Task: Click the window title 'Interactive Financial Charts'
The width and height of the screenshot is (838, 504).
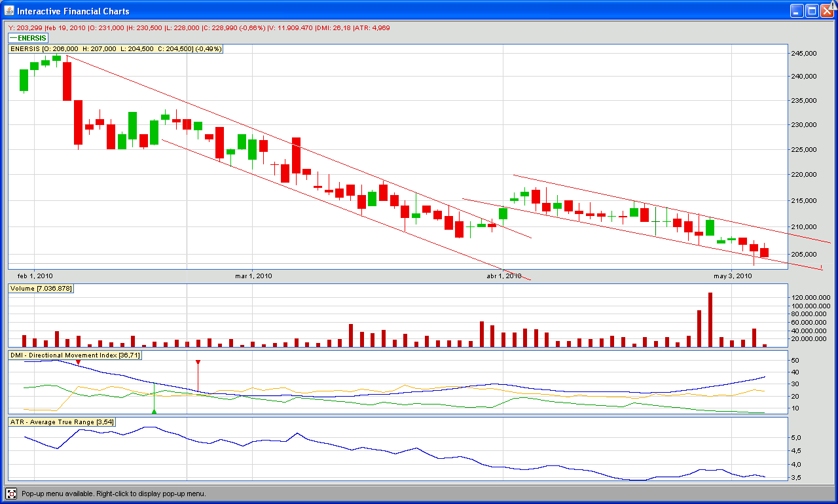Action: click(73, 11)
